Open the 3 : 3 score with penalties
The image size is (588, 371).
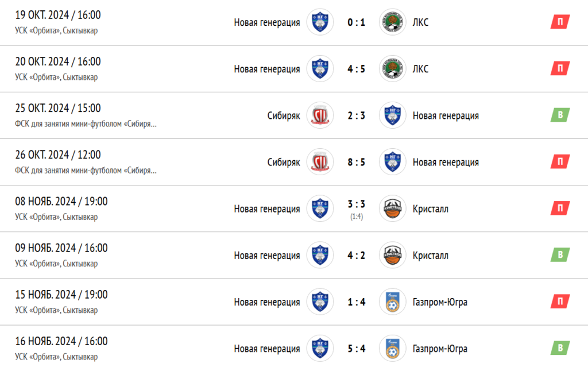tap(356, 204)
